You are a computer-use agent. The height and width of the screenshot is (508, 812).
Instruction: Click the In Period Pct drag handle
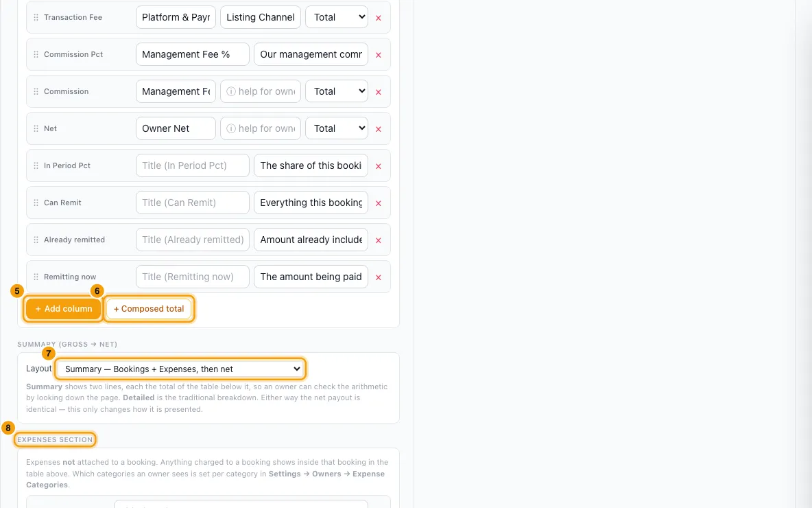[x=36, y=165]
